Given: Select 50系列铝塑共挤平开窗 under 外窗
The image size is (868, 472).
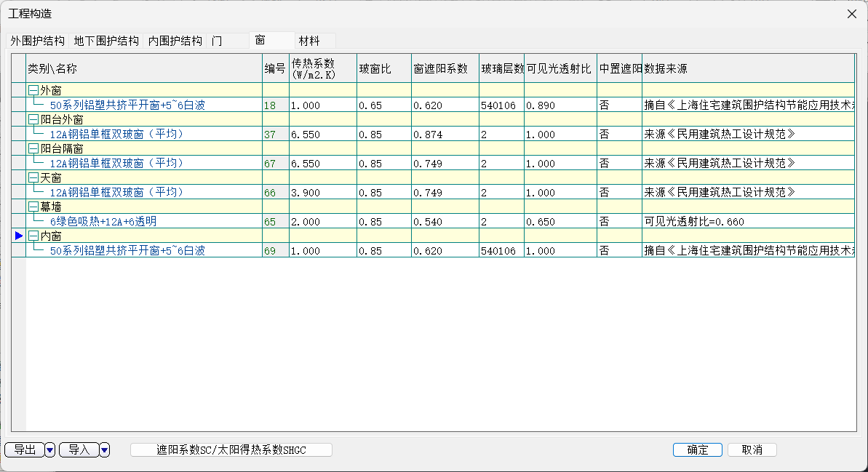Looking at the screenshot, I should [127, 105].
